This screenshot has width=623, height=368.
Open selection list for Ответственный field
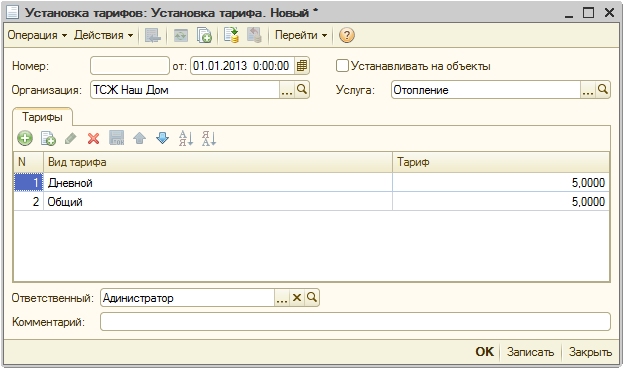tap(282, 298)
